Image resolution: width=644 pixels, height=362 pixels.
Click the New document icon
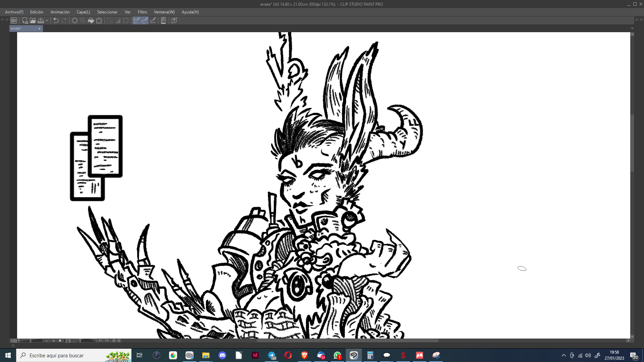[25, 20]
